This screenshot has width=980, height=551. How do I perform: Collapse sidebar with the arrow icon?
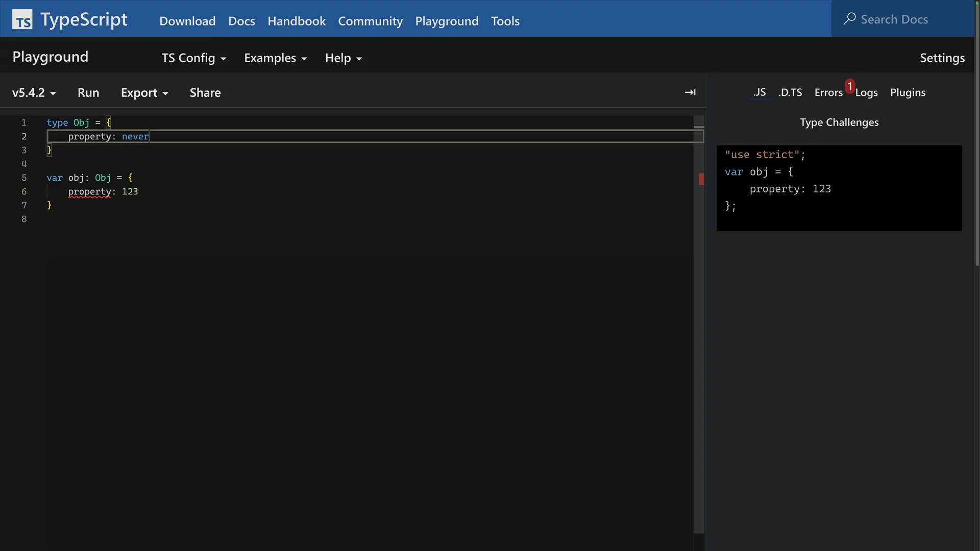690,92
